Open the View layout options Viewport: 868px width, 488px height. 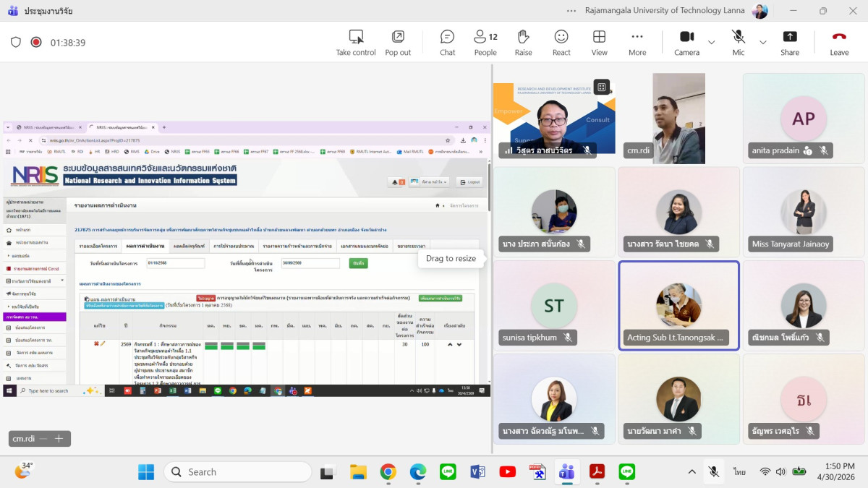[x=599, y=42]
